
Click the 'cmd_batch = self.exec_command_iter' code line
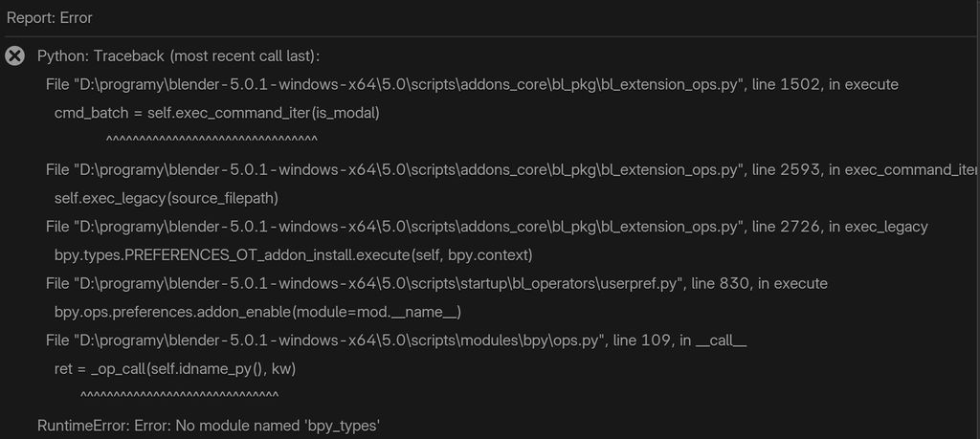tap(217, 113)
